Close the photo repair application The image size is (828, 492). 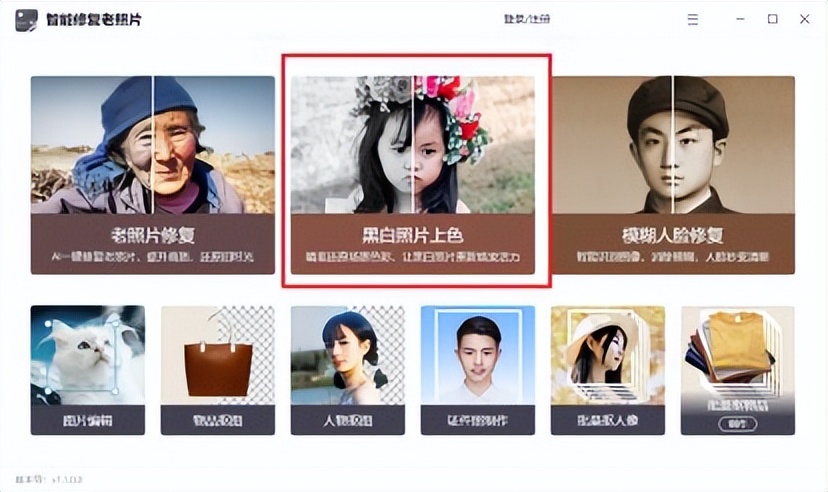[x=804, y=19]
